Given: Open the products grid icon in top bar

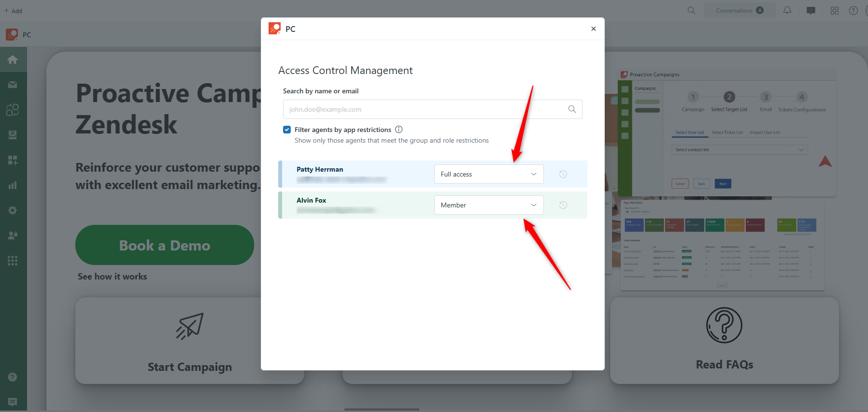Looking at the screenshot, I should [835, 11].
